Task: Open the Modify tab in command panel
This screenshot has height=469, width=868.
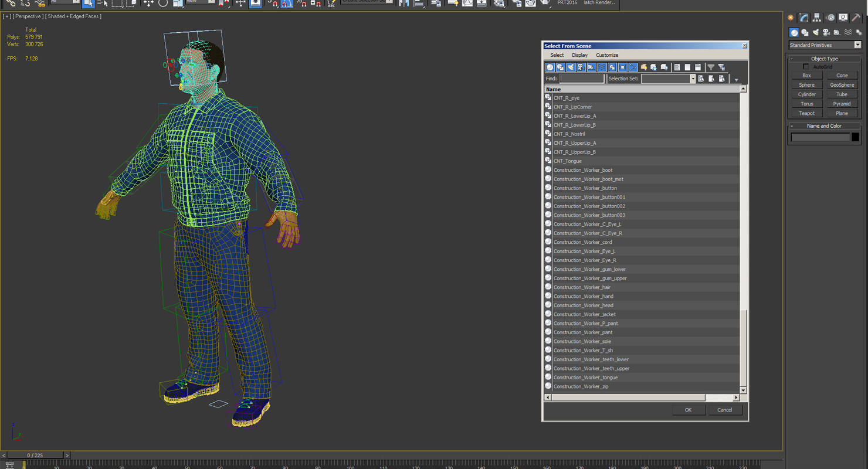Action: (x=803, y=18)
